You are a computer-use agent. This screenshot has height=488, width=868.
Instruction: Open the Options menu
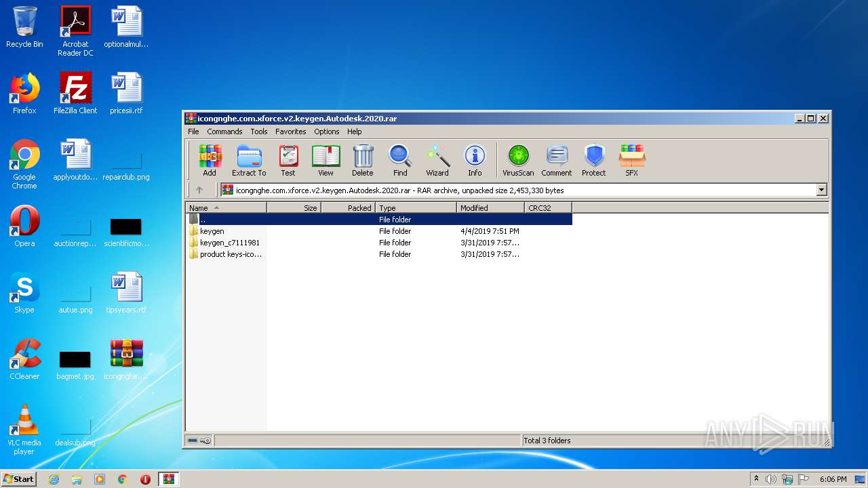[327, 131]
